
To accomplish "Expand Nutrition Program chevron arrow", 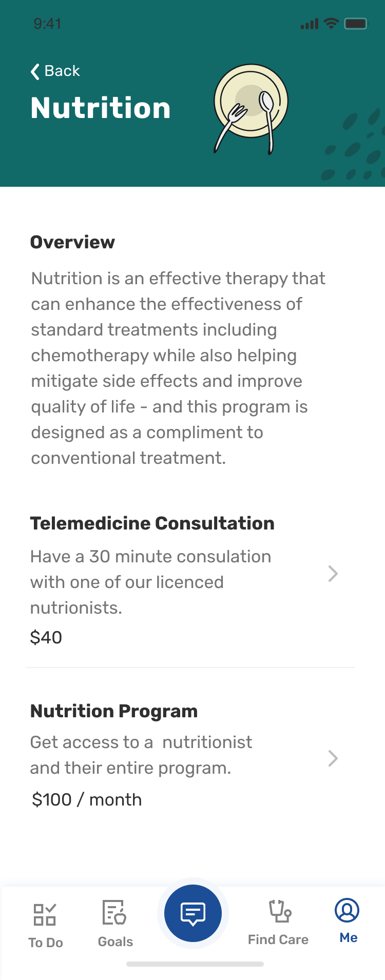I will coord(333,758).
